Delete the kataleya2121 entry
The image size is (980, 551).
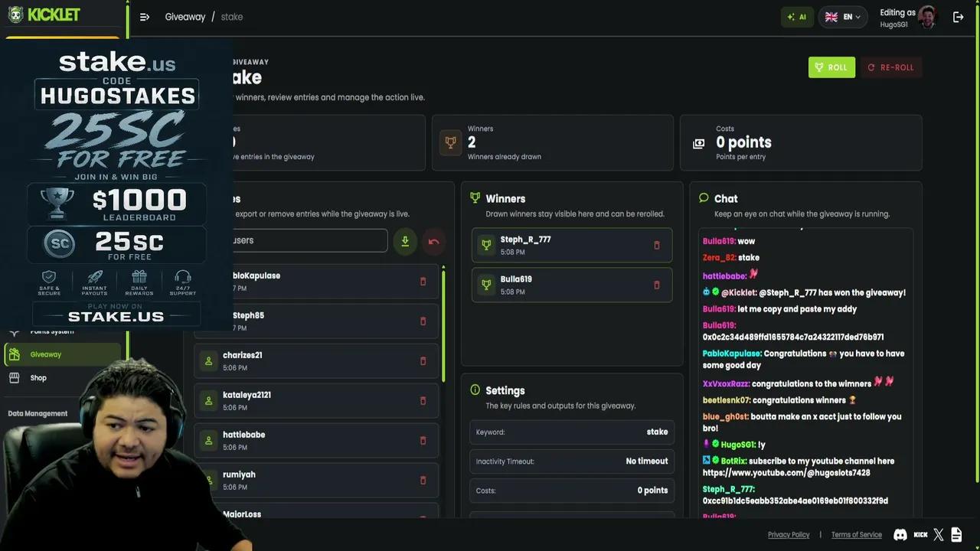[423, 401]
